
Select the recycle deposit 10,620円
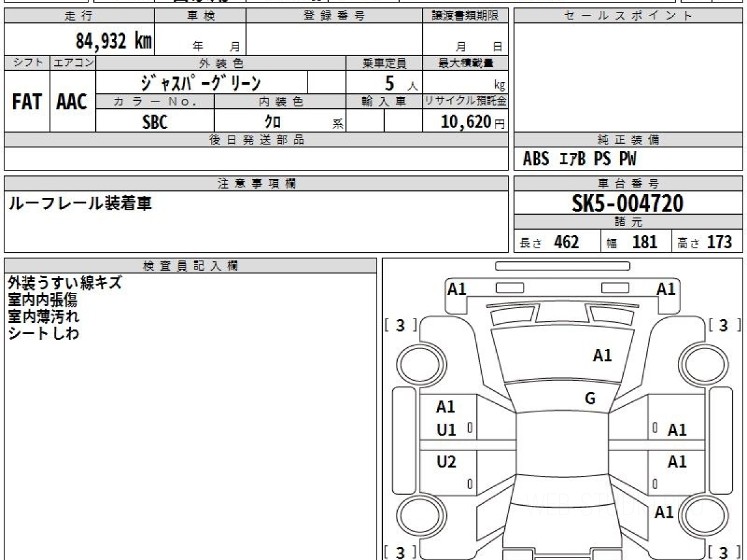click(x=473, y=122)
